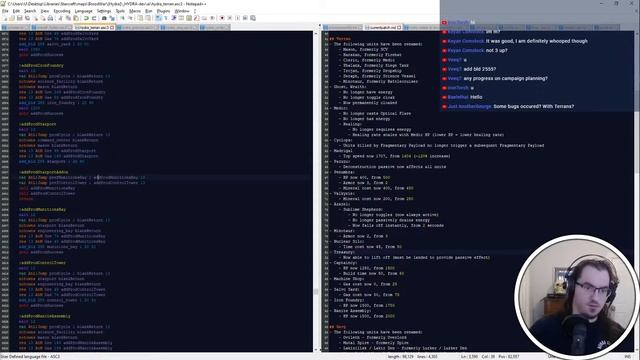
Task: Click status bar 'User Defined language file - ASC3'
Action: [31, 356]
